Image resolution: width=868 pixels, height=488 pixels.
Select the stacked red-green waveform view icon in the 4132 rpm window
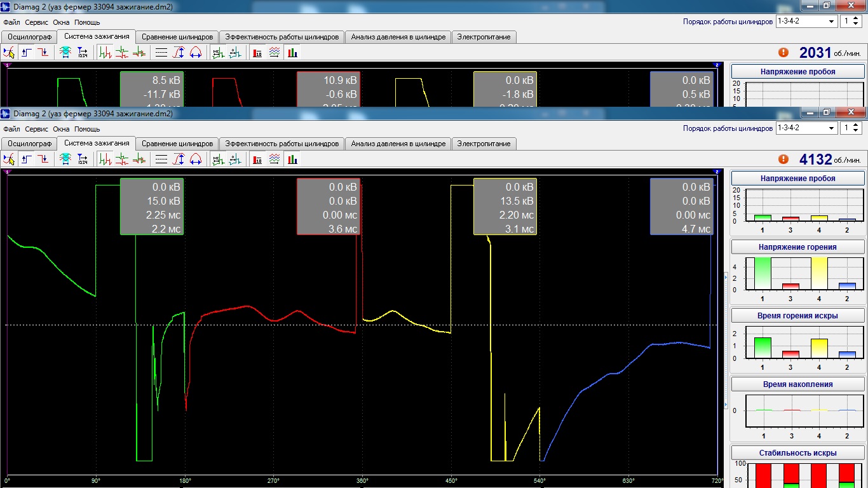122,159
